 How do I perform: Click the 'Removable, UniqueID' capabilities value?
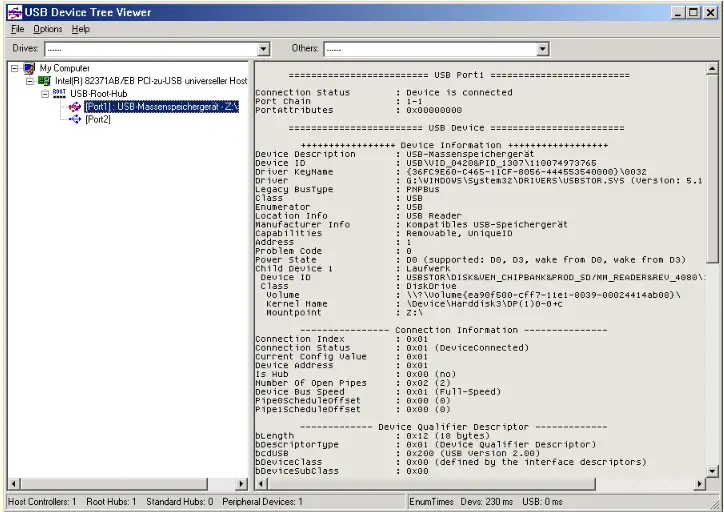[459, 233]
